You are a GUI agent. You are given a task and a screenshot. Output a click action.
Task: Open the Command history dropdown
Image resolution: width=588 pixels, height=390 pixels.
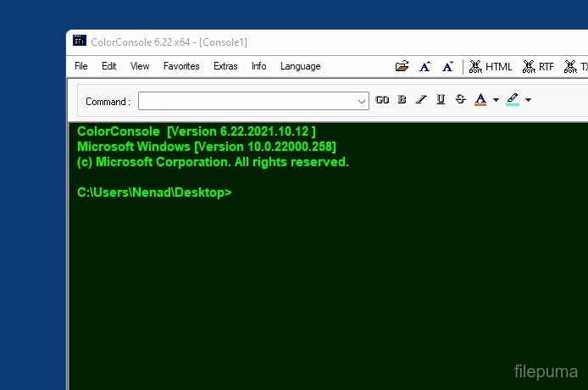tap(362, 101)
